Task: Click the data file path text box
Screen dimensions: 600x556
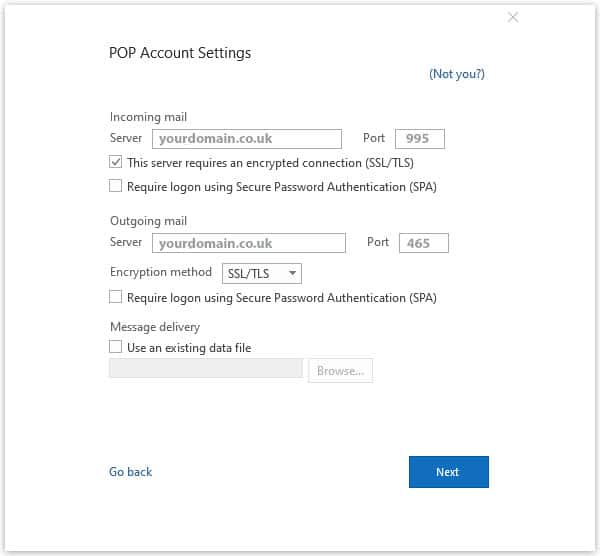Action: click(205, 370)
